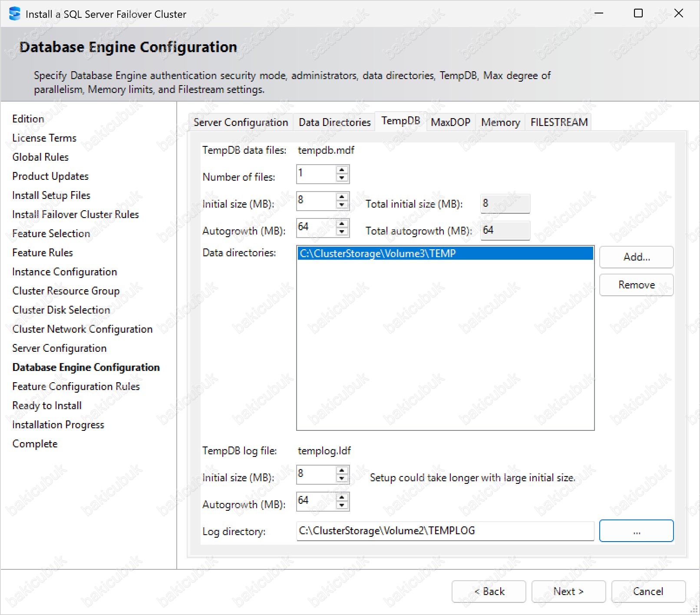Select the C:\ClusterStorage\Volume3\TEMP directory entry
The image size is (700, 615).
tap(445, 254)
